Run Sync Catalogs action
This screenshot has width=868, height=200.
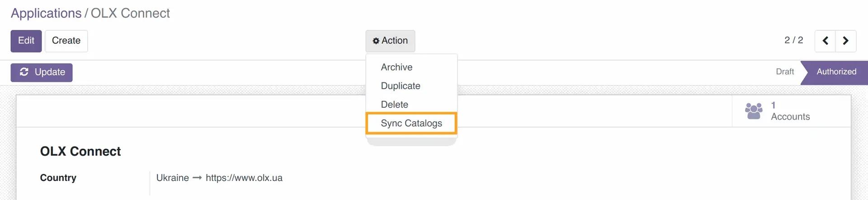click(411, 123)
